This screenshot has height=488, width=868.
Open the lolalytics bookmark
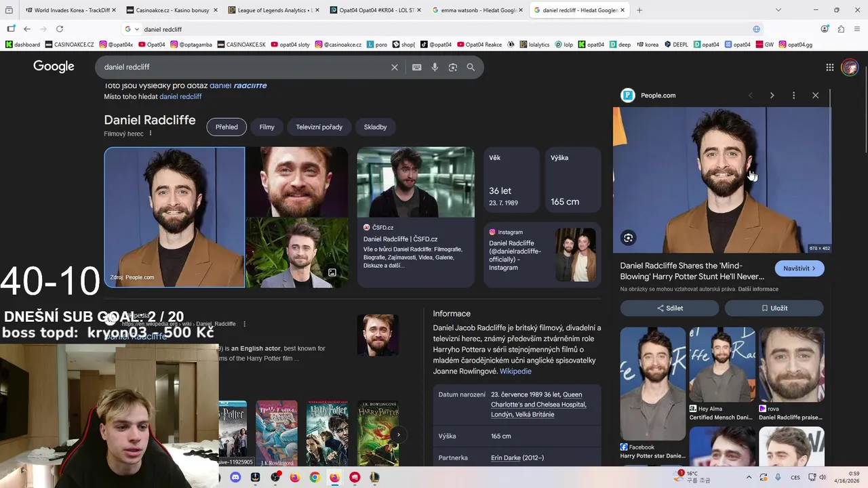click(535, 45)
